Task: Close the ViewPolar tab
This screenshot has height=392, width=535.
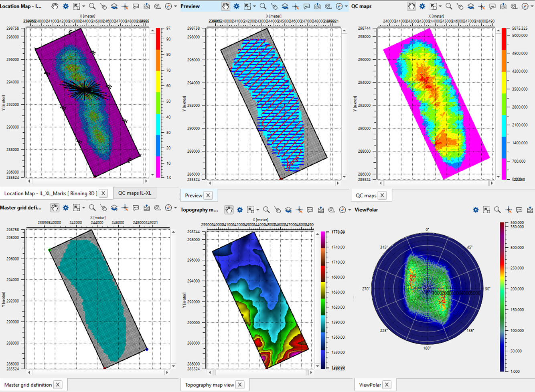Action: tap(387, 385)
